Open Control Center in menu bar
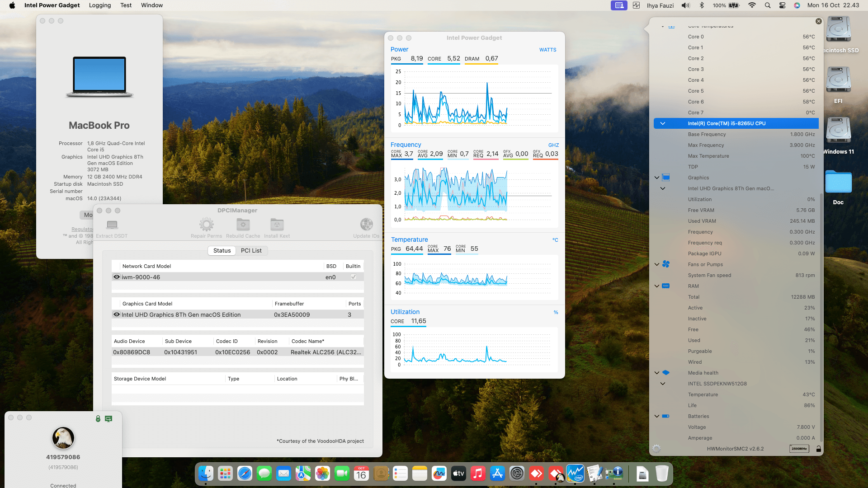868x488 pixels. [x=782, y=5]
